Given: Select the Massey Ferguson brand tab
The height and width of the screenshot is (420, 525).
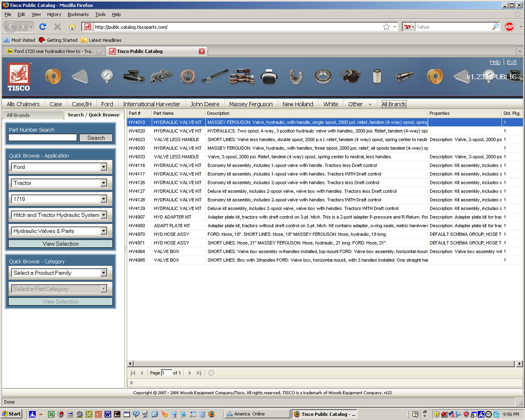Looking at the screenshot, I should click(251, 104).
